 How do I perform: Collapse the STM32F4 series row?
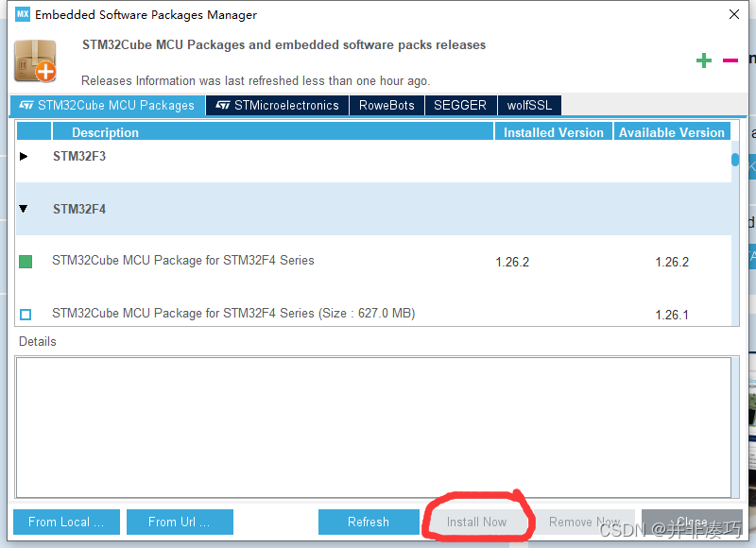tap(23, 209)
